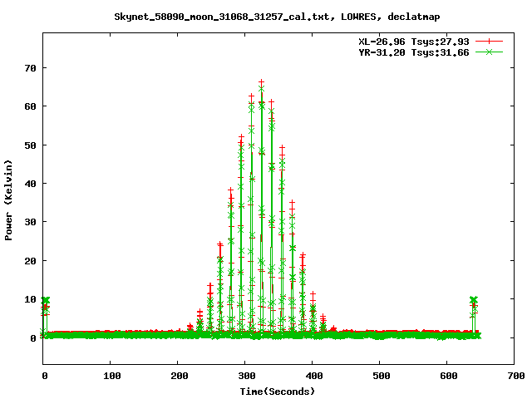This screenshot has height=399, width=532.
Task: Select the legend entry XL-26.96 Tsys:27.93
Action: click(x=414, y=42)
